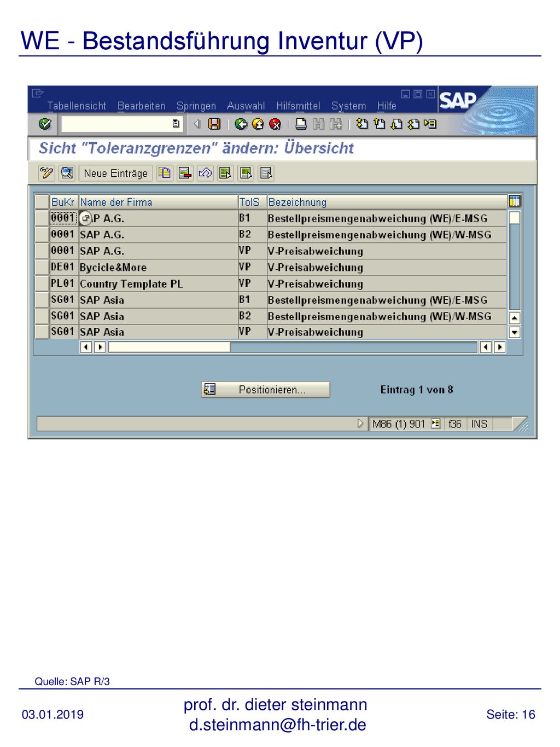Jump to first page icon

(x=362, y=124)
